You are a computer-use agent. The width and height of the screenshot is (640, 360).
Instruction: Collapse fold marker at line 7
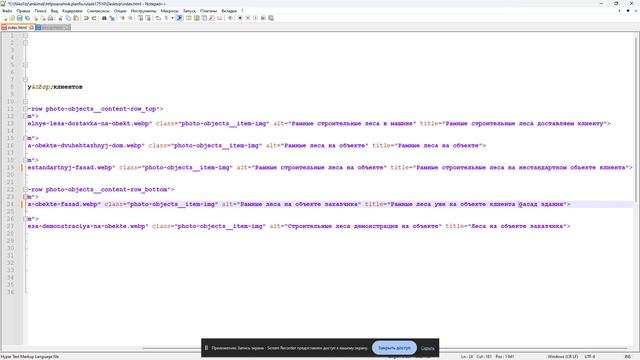pos(25,80)
